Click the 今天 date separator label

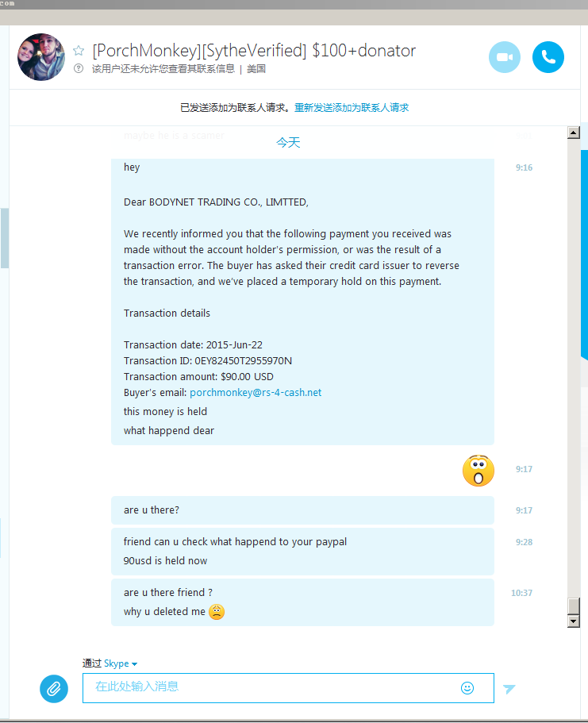[x=288, y=143]
